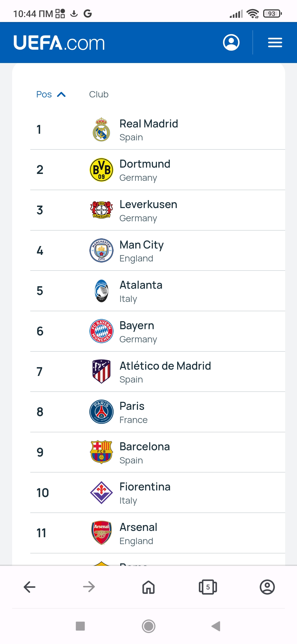This screenshot has width=297, height=644.
Task: Tap the user profile icon in header
Action: (x=231, y=42)
